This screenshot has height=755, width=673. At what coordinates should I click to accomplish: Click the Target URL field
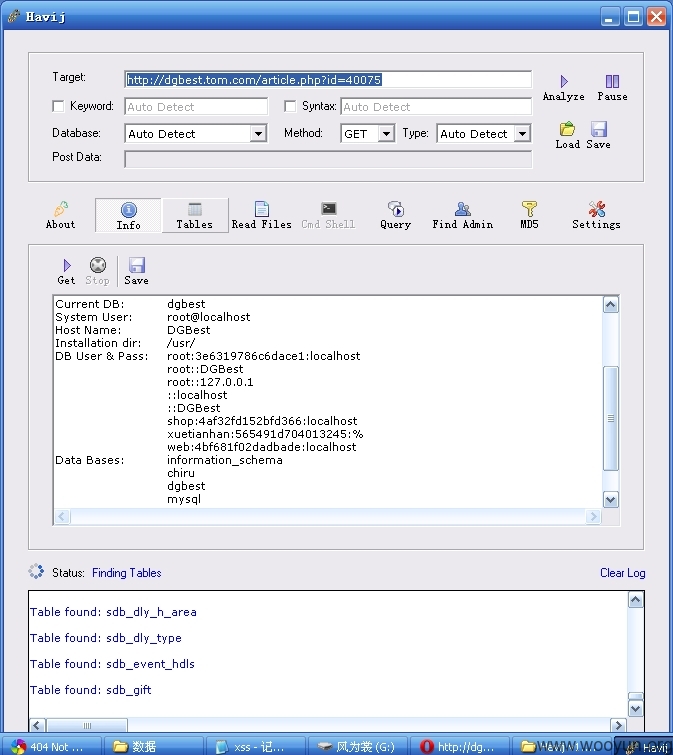point(328,79)
